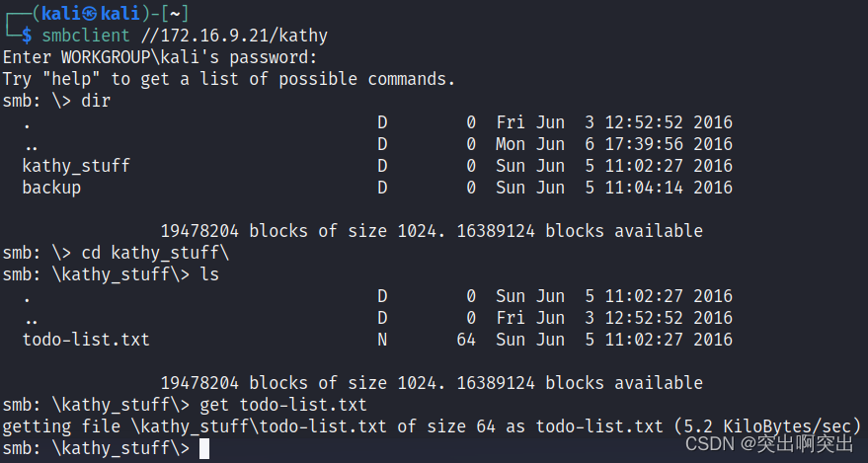
Task: Click the //172.16.9.21/kathy share path
Action: (x=234, y=36)
